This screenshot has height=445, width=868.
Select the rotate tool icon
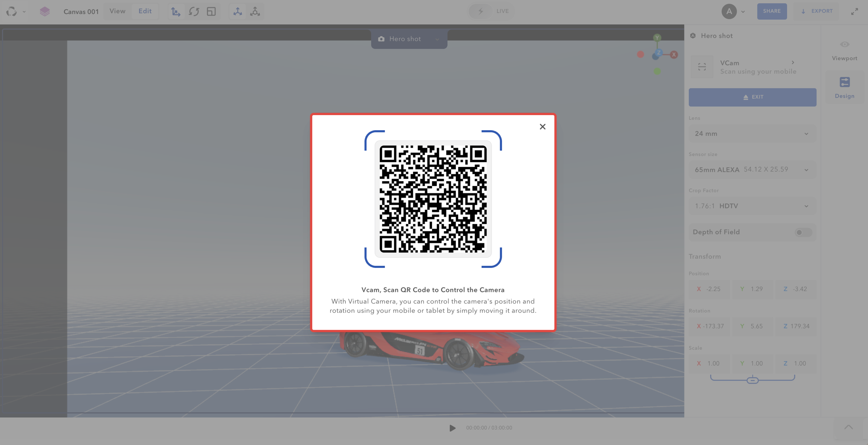pos(194,12)
